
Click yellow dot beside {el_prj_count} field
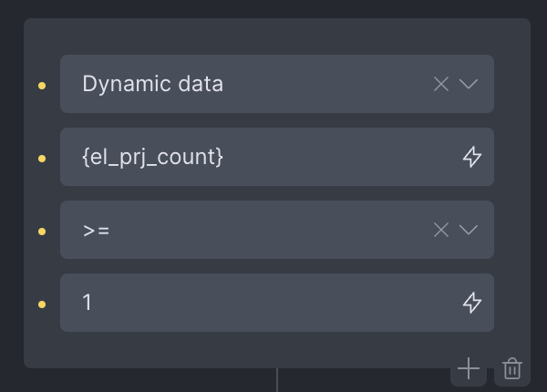click(42, 158)
